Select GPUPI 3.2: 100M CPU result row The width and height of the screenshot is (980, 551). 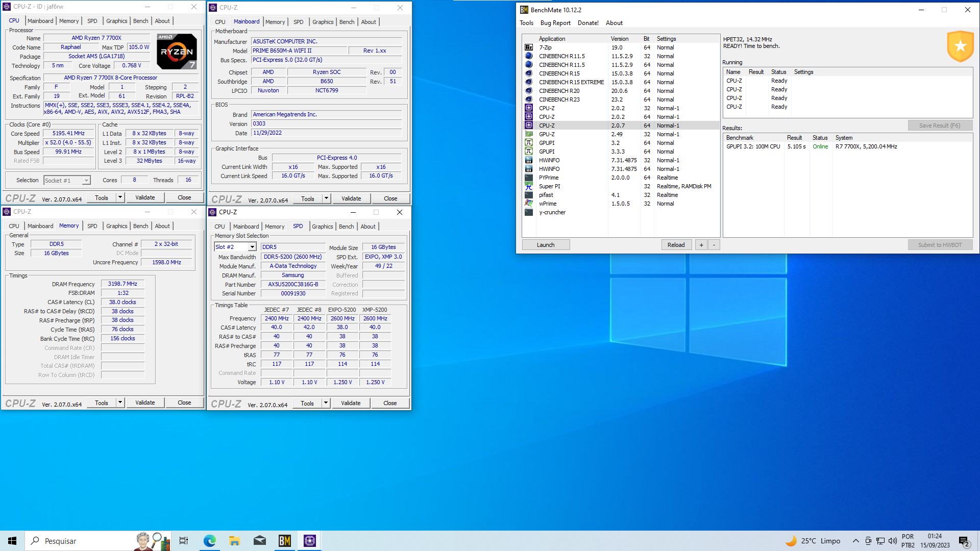(x=847, y=146)
